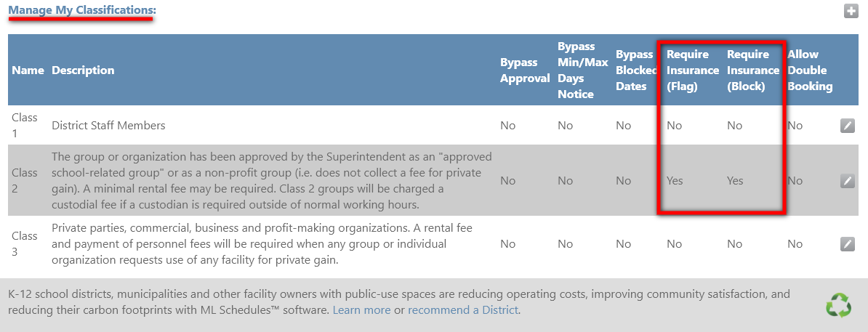868x332 pixels.
Task: Click the Manage My Classifications heading
Action: (82, 10)
